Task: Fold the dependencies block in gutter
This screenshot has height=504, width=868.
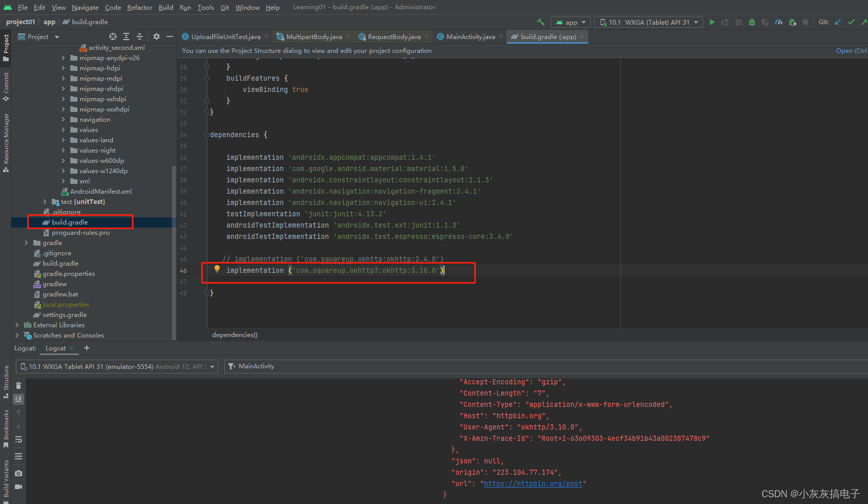Action: 207,135
